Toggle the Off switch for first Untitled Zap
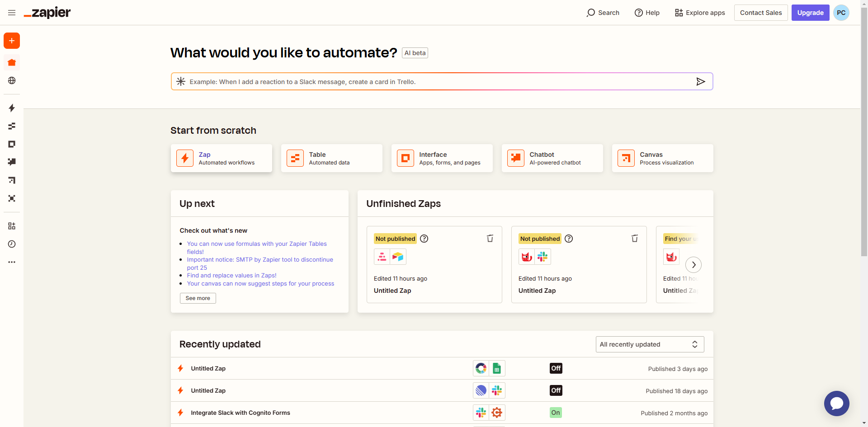 tap(556, 368)
